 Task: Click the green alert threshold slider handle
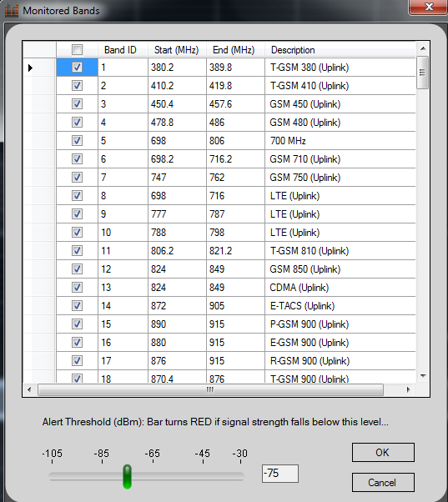[x=128, y=476]
